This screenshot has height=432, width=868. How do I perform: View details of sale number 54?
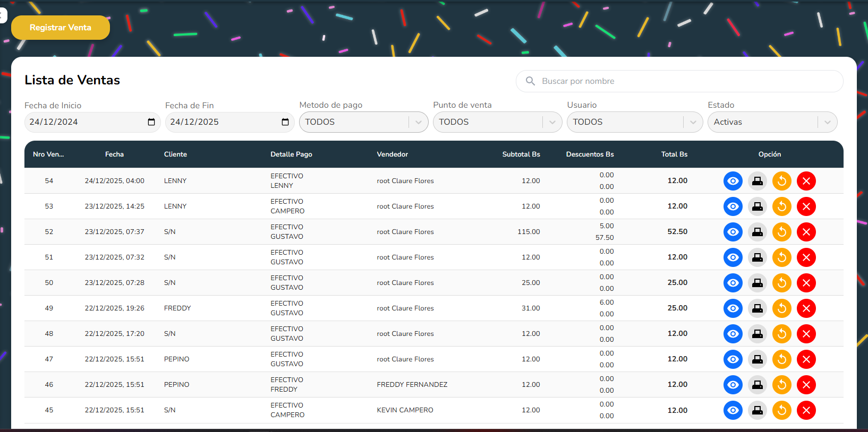[733, 181]
